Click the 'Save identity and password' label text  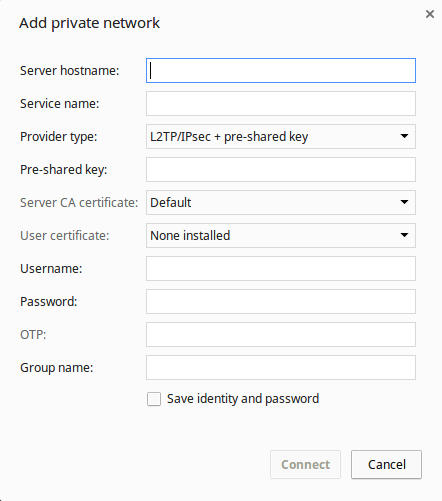click(243, 399)
